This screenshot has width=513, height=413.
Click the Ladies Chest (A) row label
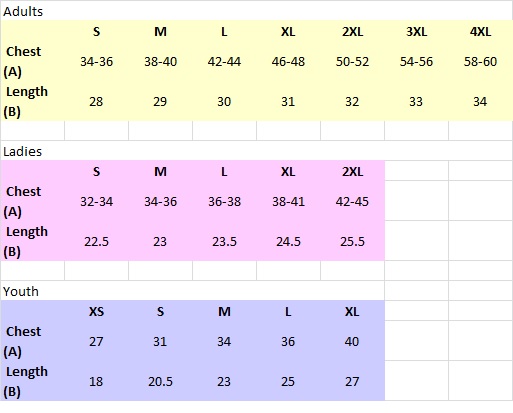[x=22, y=202]
